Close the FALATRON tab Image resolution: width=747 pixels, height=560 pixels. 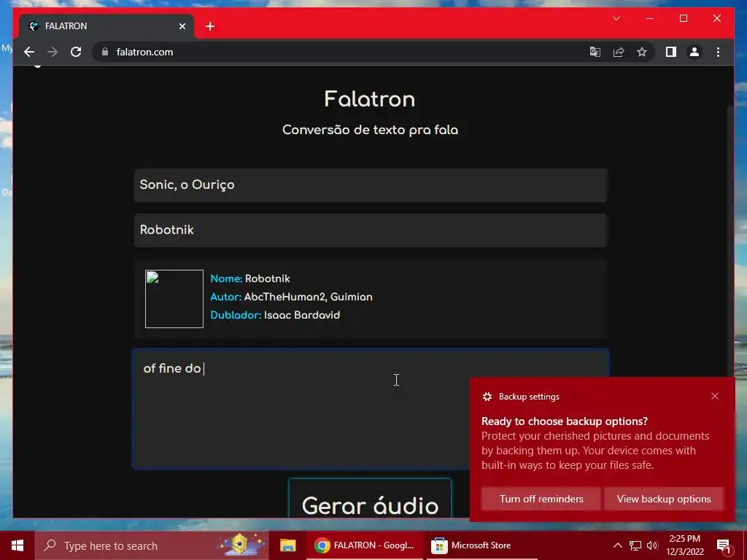coord(182,26)
